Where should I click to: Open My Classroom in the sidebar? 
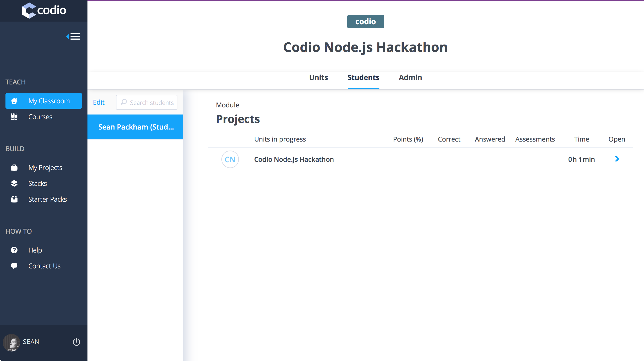44,101
